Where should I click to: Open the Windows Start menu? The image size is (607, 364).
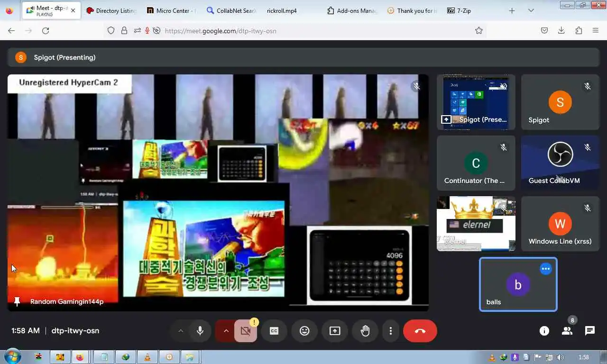pyautogui.click(x=12, y=356)
